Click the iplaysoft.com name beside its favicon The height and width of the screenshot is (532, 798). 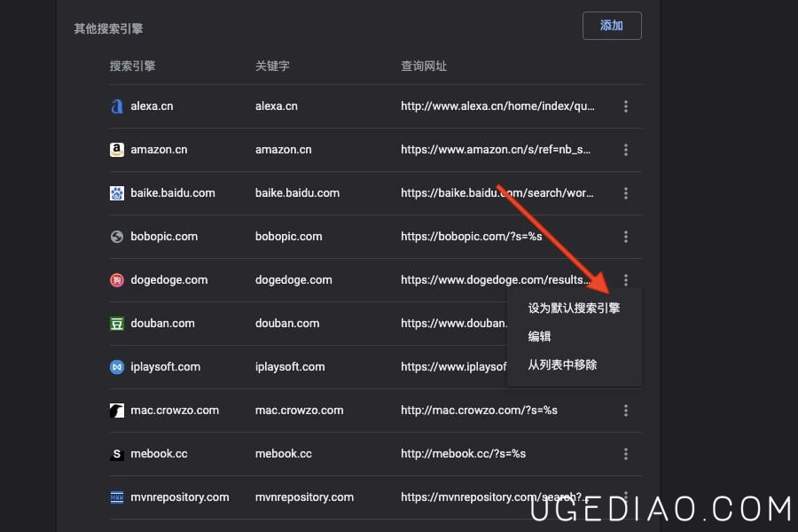166,366
